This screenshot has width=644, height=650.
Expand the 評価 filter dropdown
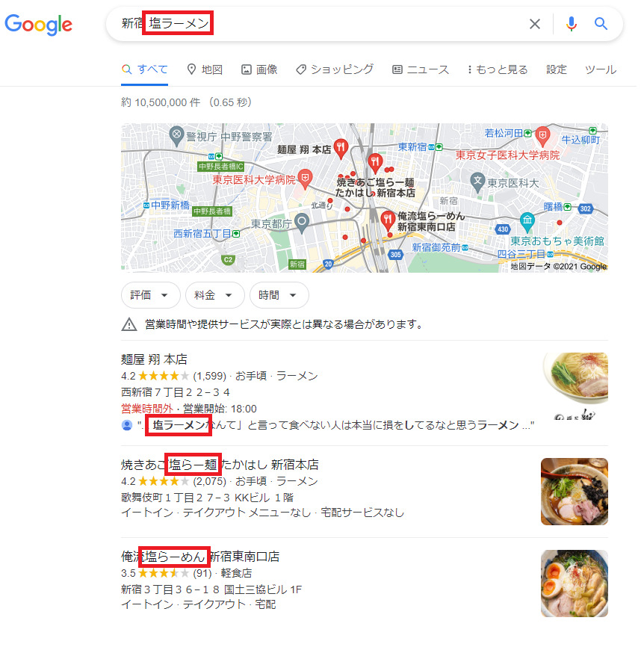[x=150, y=295]
